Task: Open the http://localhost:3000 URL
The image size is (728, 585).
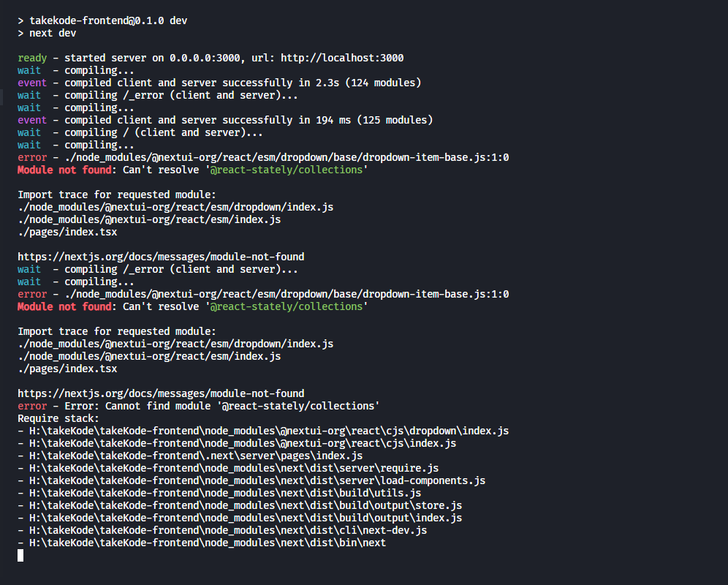Action: tap(342, 58)
